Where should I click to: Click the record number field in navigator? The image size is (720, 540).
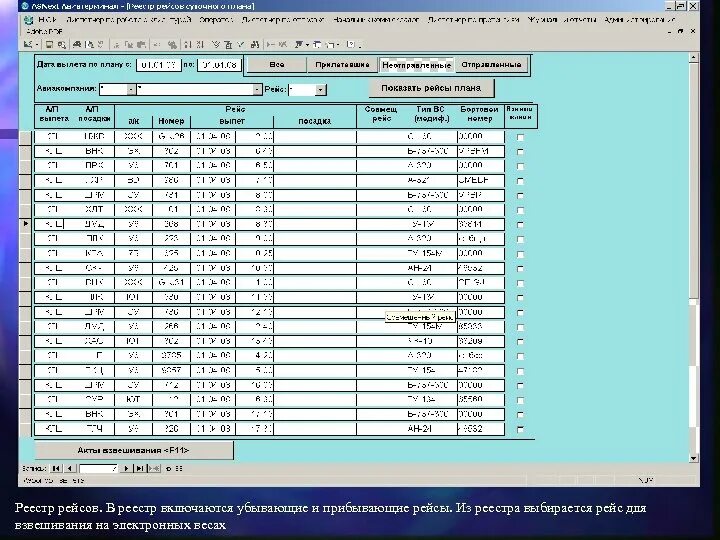[98, 468]
